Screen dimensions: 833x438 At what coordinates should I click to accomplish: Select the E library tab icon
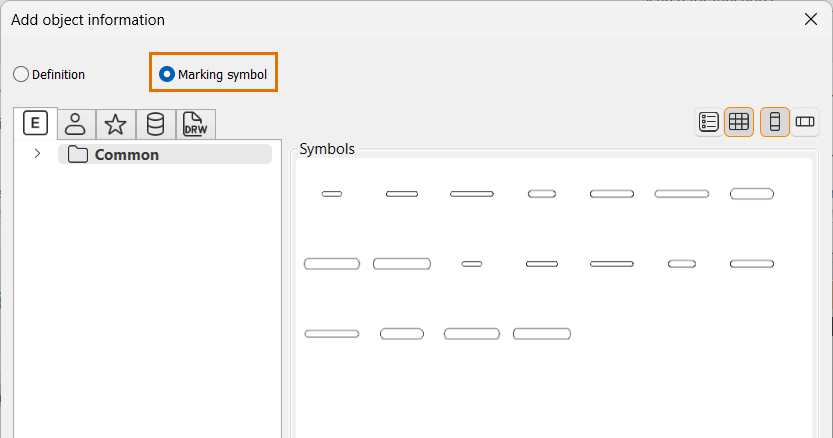click(36, 123)
